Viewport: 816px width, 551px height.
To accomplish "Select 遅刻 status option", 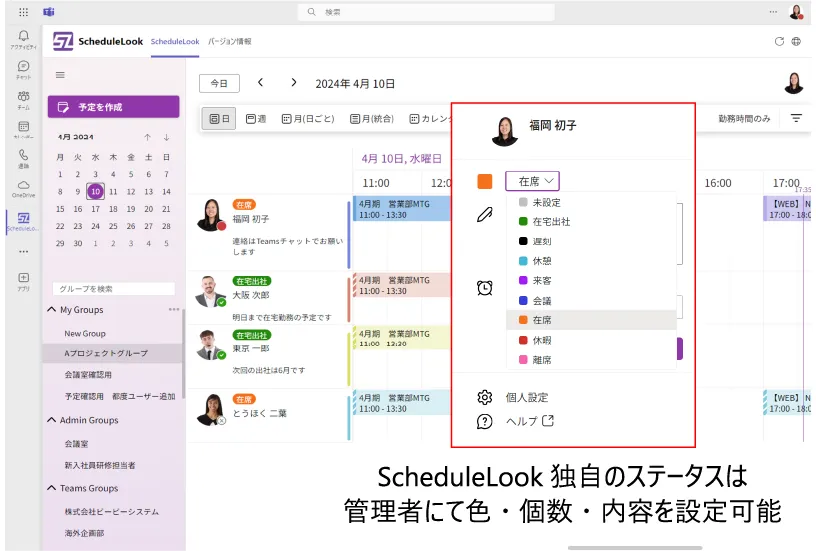I will (591, 241).
